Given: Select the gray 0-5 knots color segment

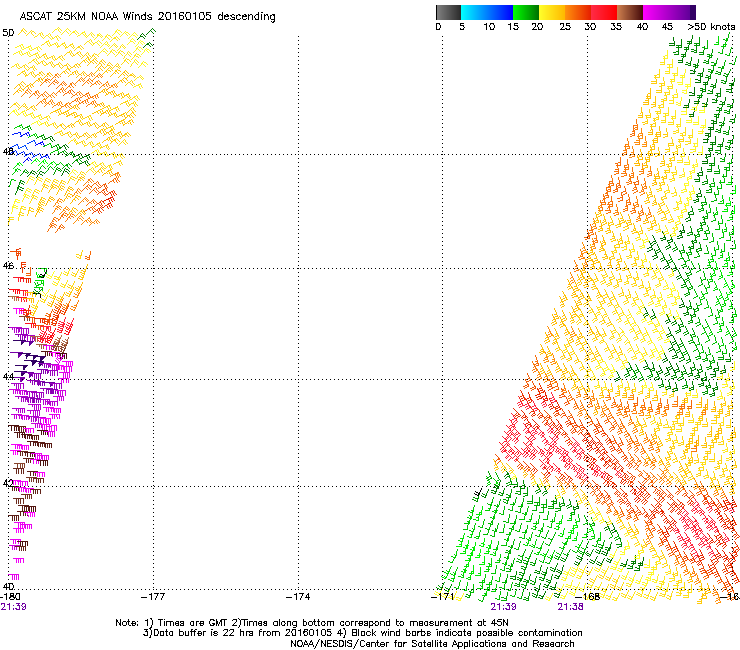Looking at the screenshot, I should [448, 12].
